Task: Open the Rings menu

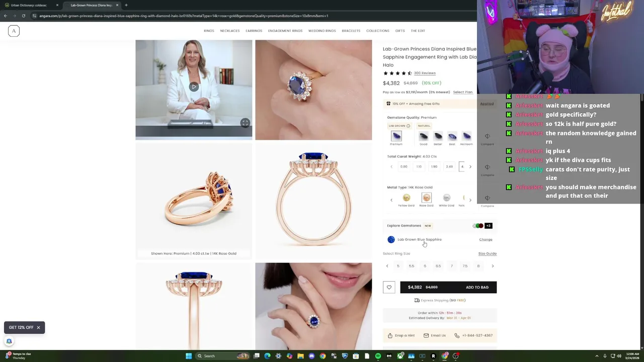Action: point(209,31)
